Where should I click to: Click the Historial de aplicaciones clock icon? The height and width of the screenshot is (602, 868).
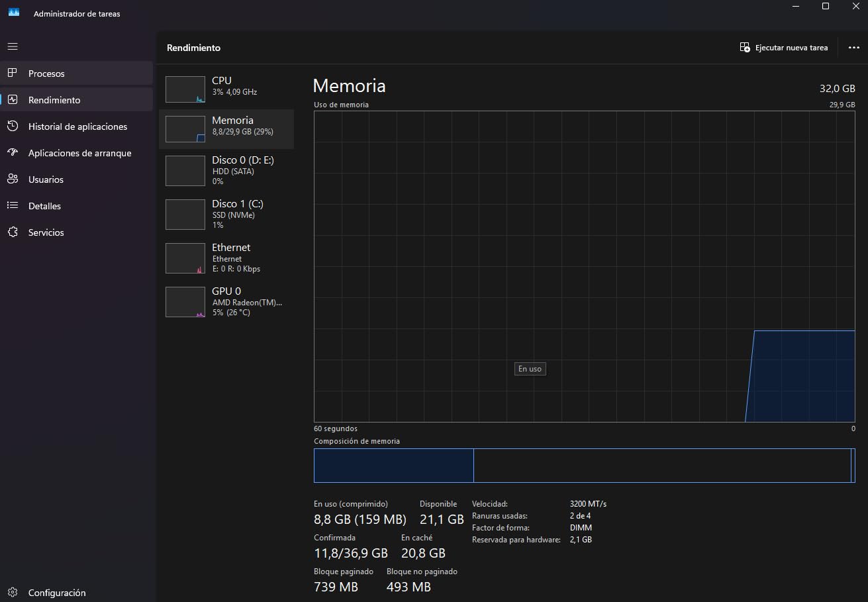13,126
